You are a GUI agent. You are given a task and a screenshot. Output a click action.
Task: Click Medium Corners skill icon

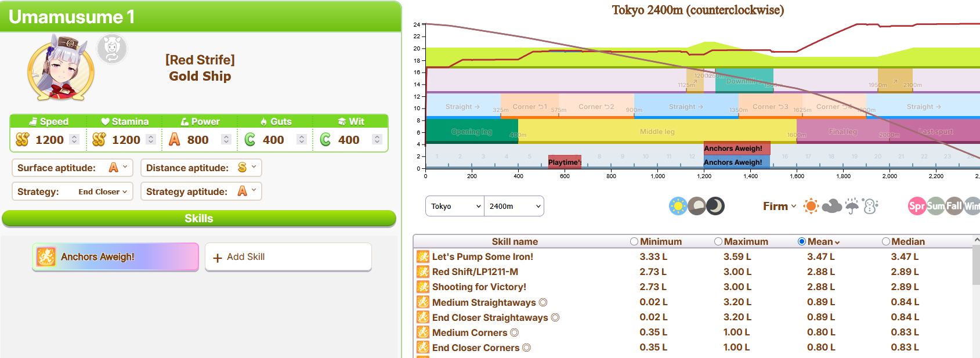coord(423,332)
